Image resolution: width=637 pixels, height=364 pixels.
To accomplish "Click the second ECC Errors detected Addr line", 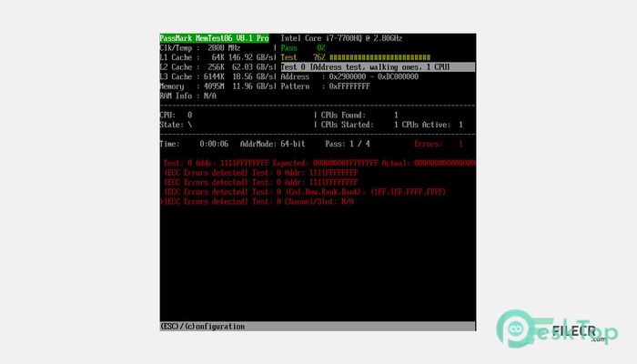I will (261, 182).
